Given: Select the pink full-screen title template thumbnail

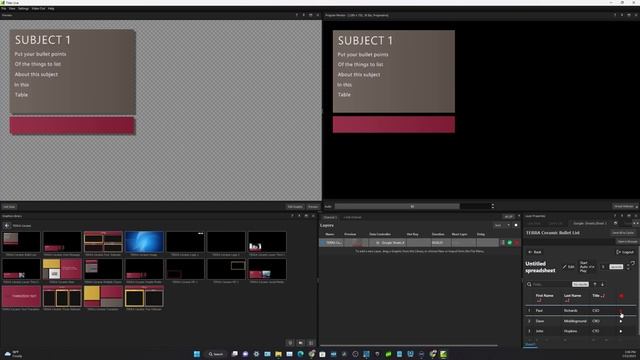Looking at the screenshot, I should click(x=21, y=296).
